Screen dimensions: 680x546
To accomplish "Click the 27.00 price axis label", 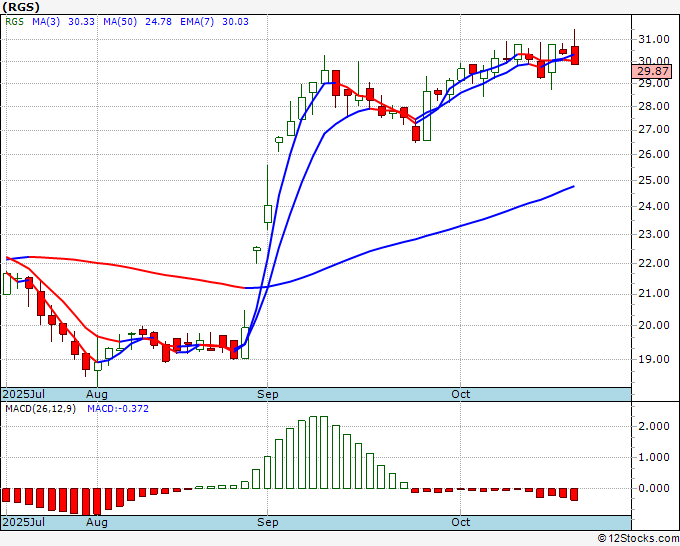I will click(x=654, y=129).
